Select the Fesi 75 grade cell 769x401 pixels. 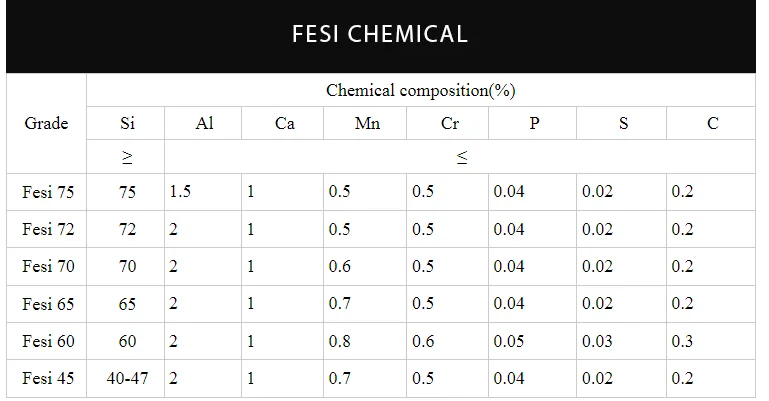[x=47, y=191]
